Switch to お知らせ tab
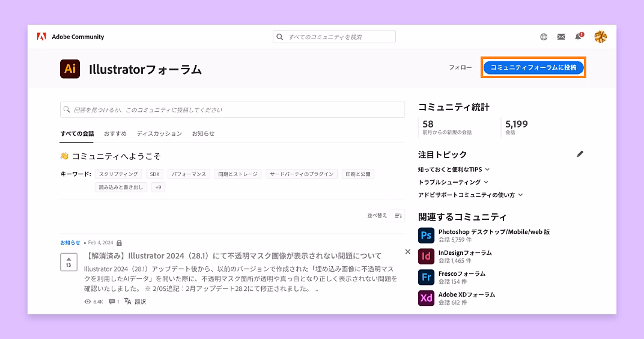The width and height of the screenshot is (644, 339). 203,133
